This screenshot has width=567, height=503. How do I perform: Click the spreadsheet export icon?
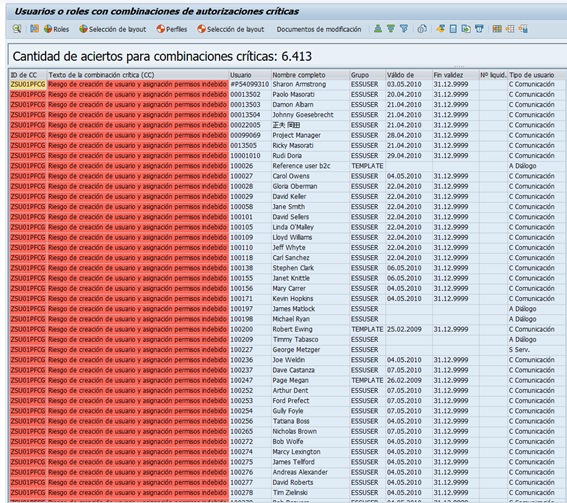[453, 29]
